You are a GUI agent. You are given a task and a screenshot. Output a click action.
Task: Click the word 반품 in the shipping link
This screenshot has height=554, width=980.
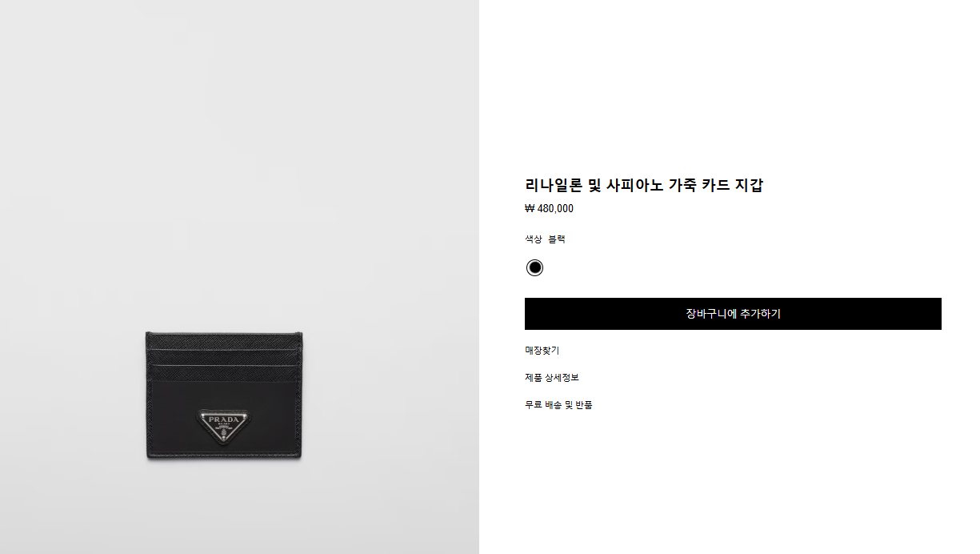(x=584, y=405)
